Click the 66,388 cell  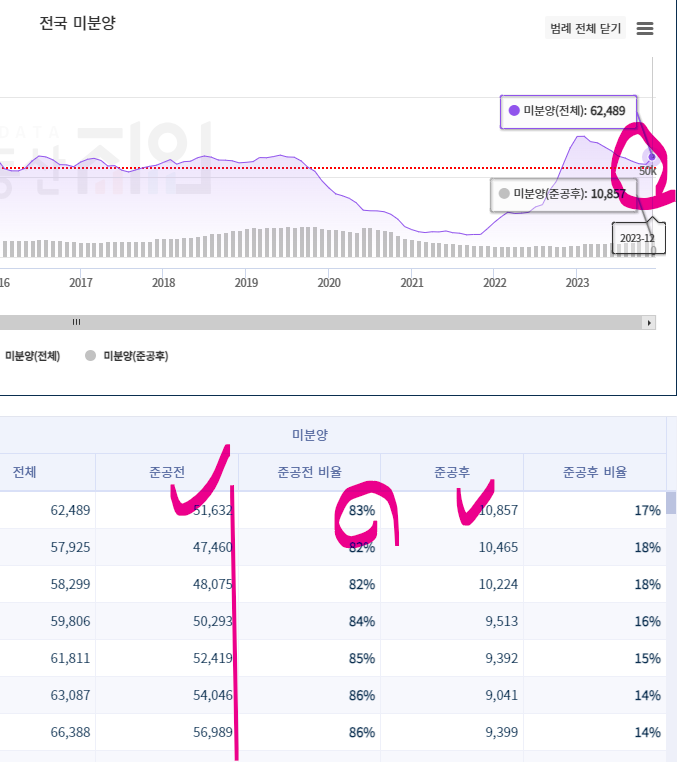click(x=70, y=732)
